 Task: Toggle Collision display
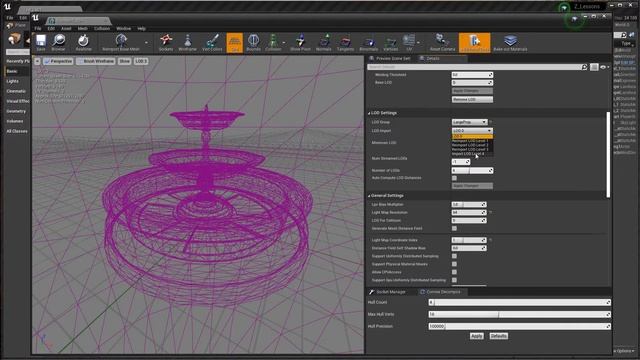coord(273,42)
